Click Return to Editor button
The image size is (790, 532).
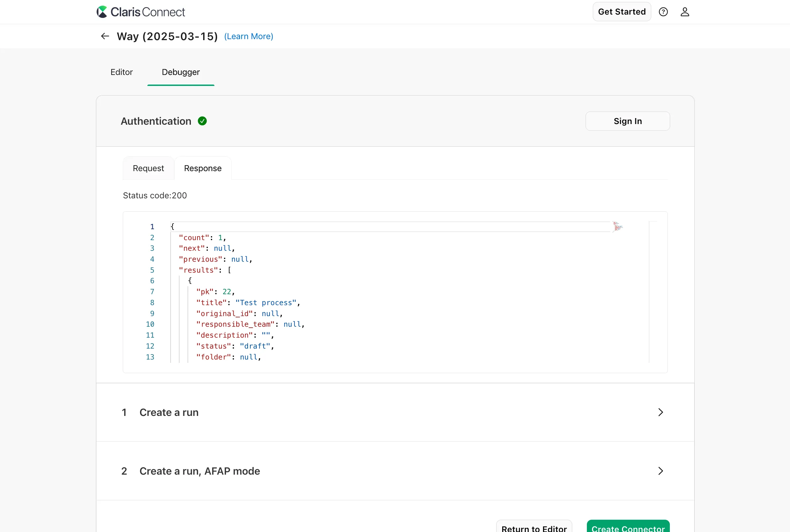pyautogui.click(x=534, y=527)
